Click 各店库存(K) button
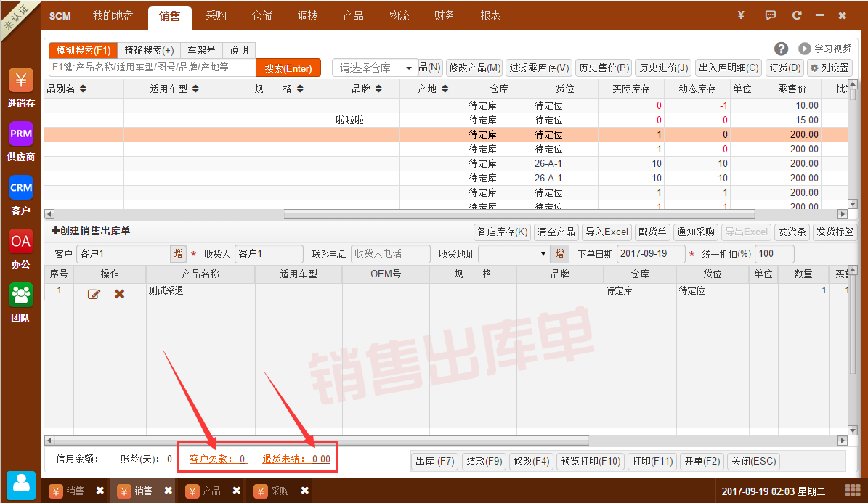 click(503, 232)
